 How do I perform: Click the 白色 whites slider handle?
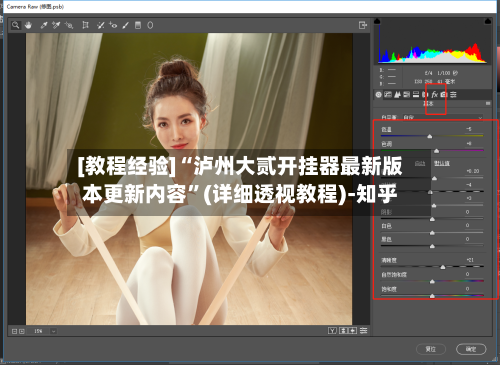point(432,233)
